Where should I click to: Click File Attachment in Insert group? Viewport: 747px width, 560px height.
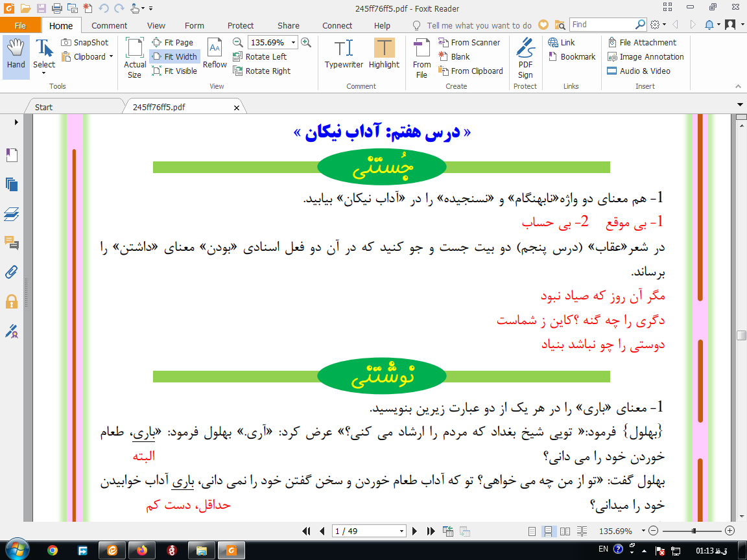642,42
